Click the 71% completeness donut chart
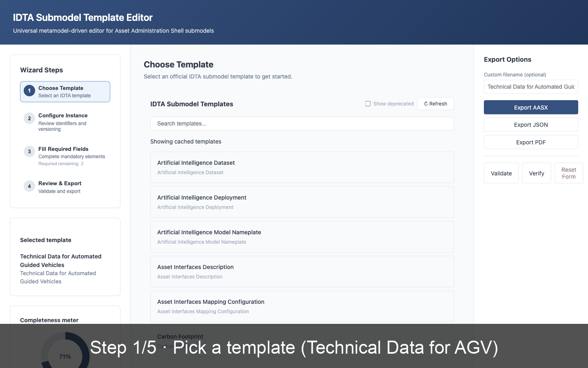Screen dimensions: 588x368 [x=65, y=357]
